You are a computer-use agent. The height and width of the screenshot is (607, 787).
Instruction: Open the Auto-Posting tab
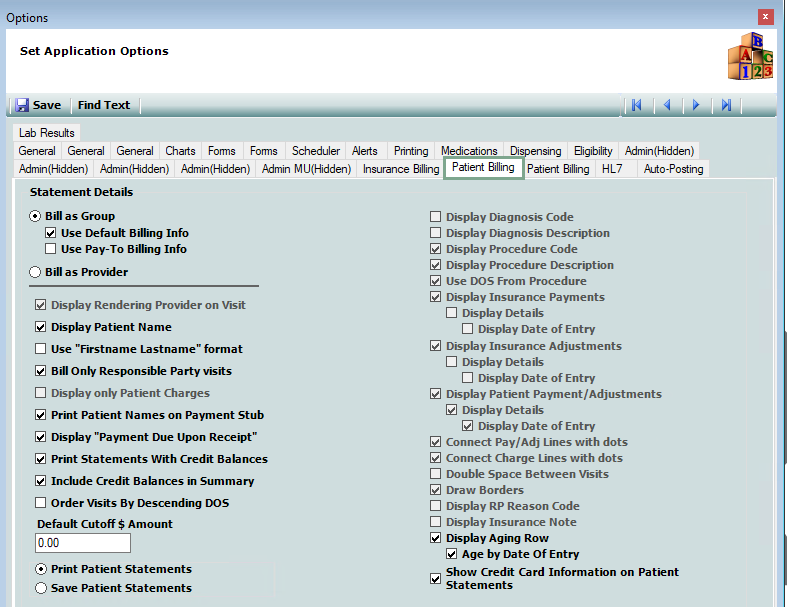click(673, 169)
